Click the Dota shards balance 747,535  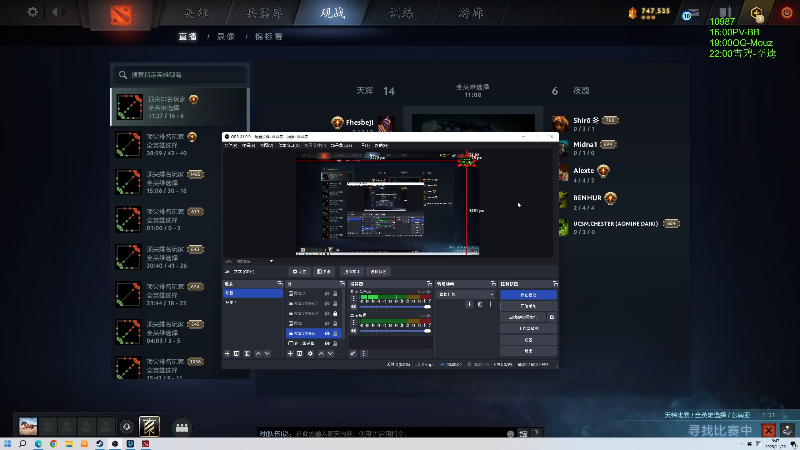point(649,12)
